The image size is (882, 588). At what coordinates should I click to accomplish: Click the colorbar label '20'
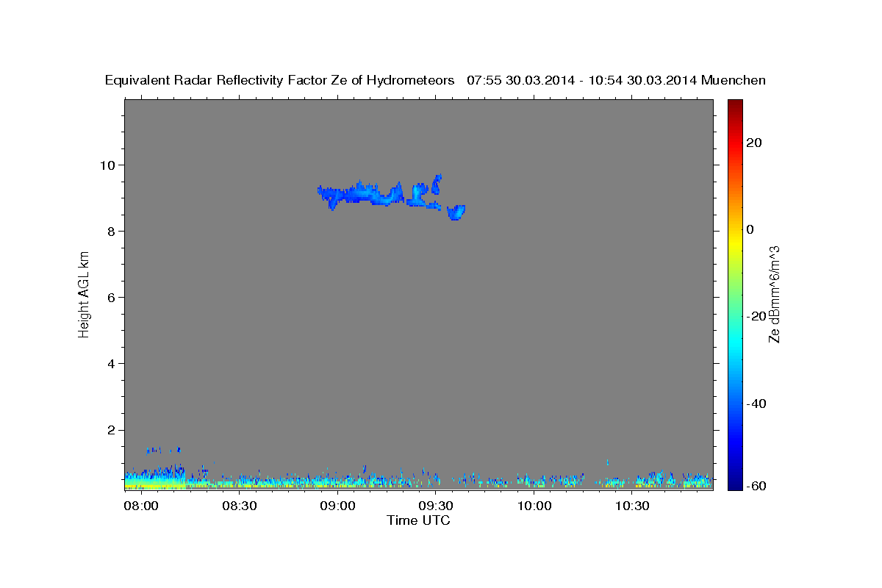[x=753, y=143]
